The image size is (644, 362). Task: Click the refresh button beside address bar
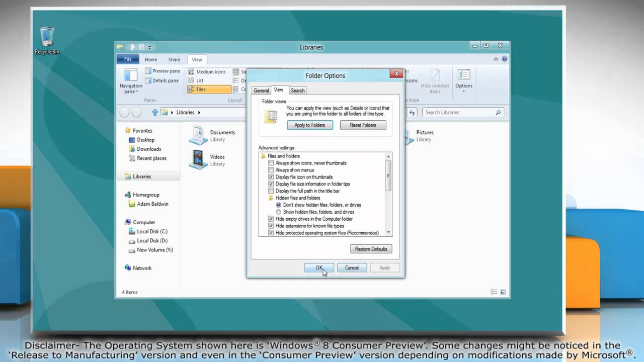[x=412, y=113]
